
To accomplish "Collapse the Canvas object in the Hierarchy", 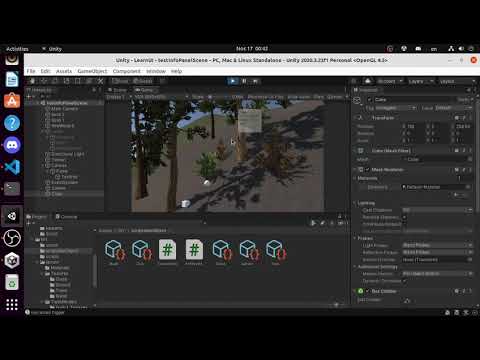I will (43, 165).
